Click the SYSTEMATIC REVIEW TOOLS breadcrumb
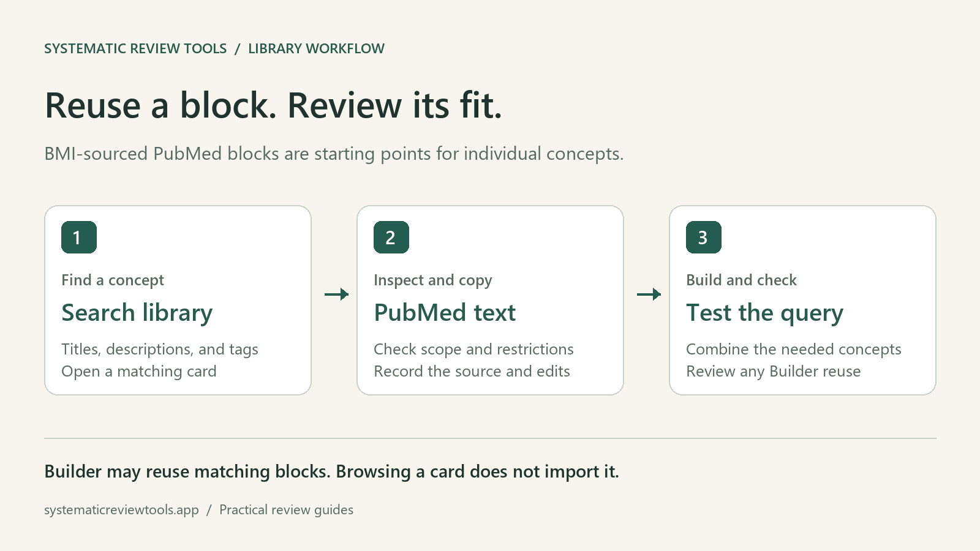Image resolution: width=980 pixels, height=551 pixels. click(135, 49)
